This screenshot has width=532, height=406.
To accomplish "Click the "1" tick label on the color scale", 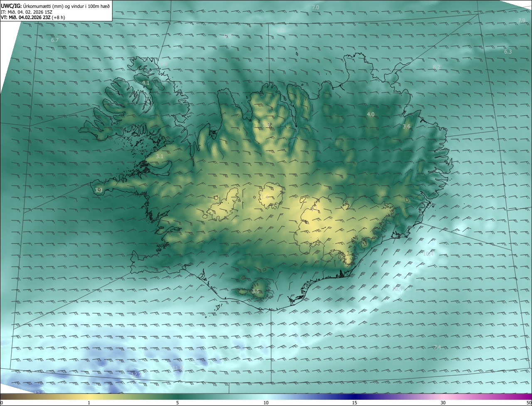I will tap(89, 403).
